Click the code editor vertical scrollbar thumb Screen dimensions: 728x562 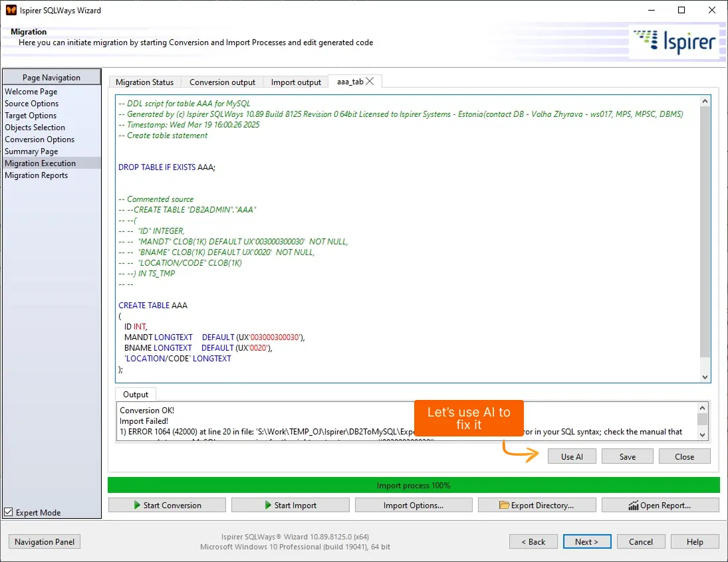(x=705, y=232)
